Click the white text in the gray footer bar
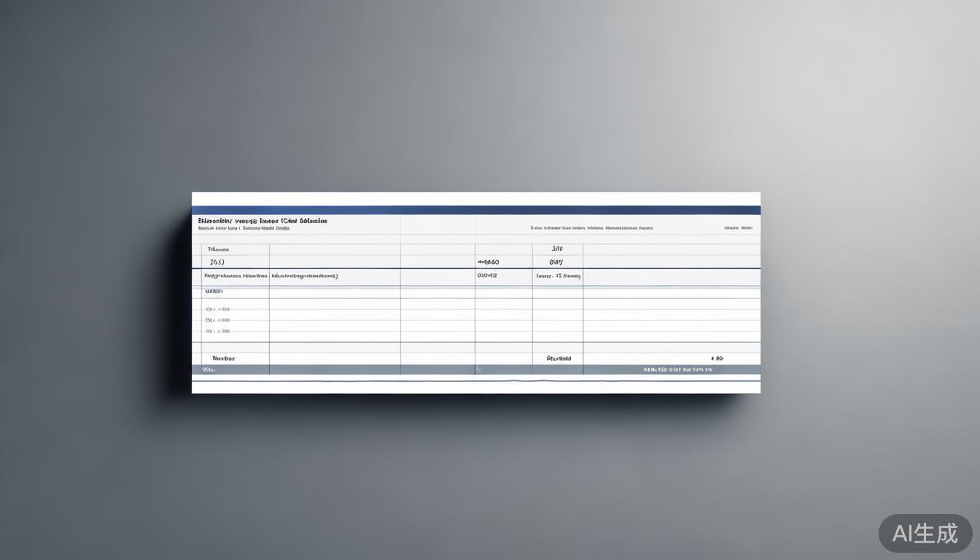980x560 pixels. pos(677,370)
